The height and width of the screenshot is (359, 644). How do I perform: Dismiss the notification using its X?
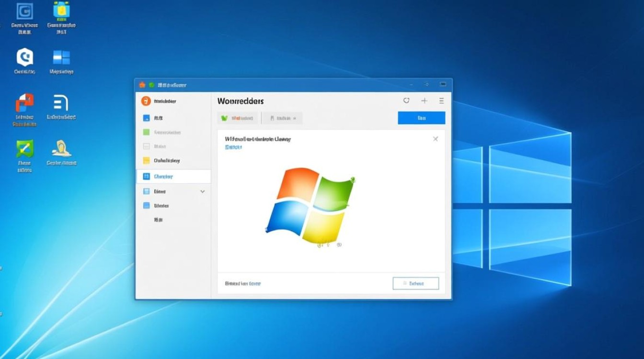coord(436,139)
